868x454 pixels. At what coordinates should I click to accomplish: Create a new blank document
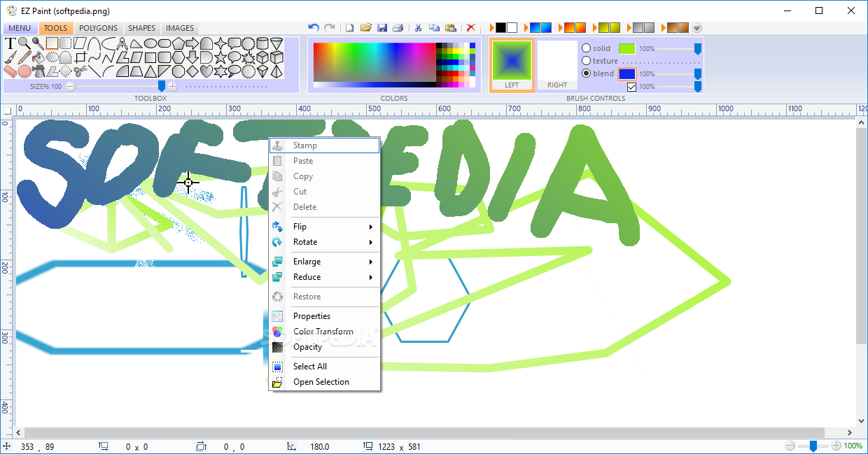pyautogui.click(x=349, y=28)
